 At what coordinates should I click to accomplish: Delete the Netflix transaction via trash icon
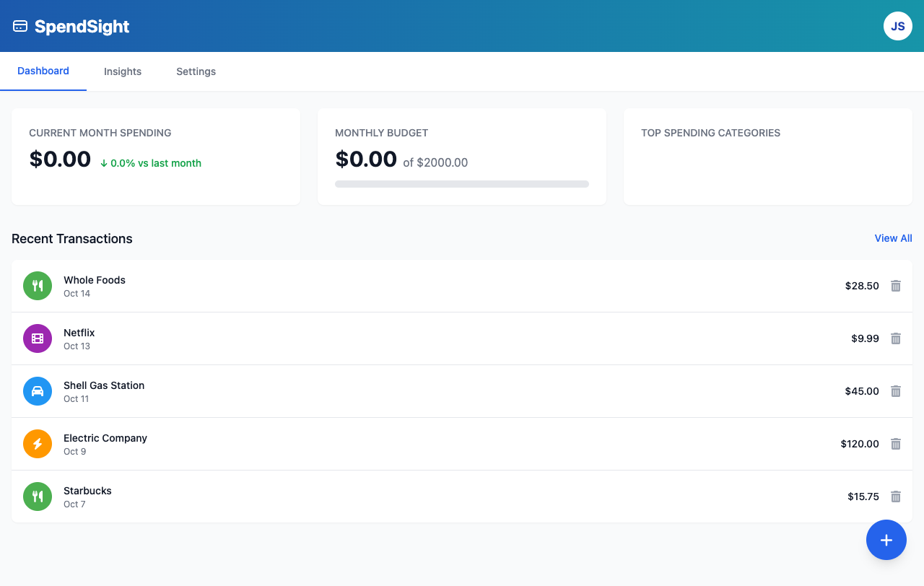895,338
